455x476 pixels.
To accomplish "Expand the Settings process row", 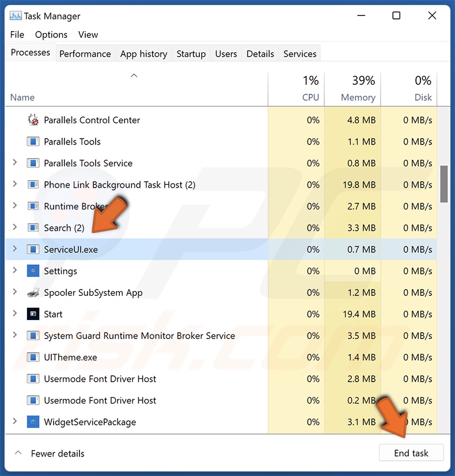I will click(x=14, y=270).
